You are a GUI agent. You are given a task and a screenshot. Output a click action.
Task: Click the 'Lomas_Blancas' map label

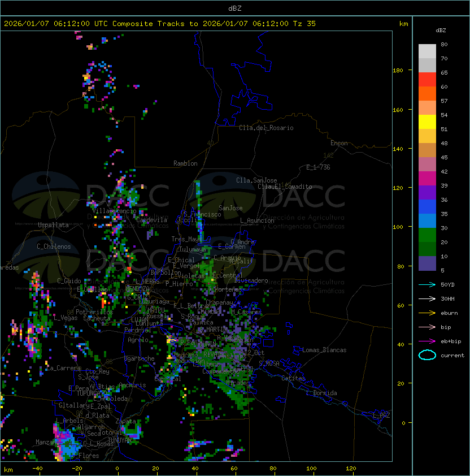[x=324, y=350]
